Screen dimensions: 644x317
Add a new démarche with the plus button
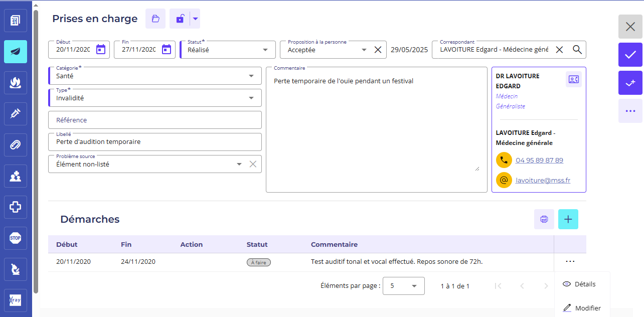[568, 219]
